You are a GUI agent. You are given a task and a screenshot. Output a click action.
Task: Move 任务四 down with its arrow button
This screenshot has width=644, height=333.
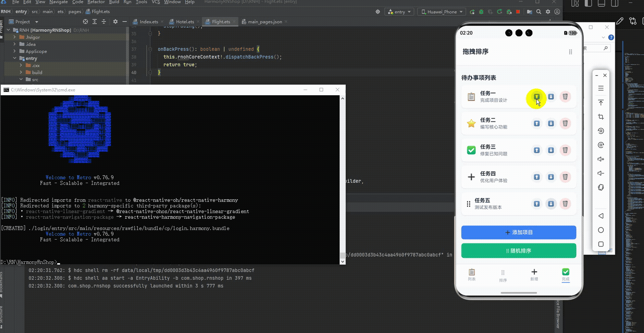click(551, 177)
